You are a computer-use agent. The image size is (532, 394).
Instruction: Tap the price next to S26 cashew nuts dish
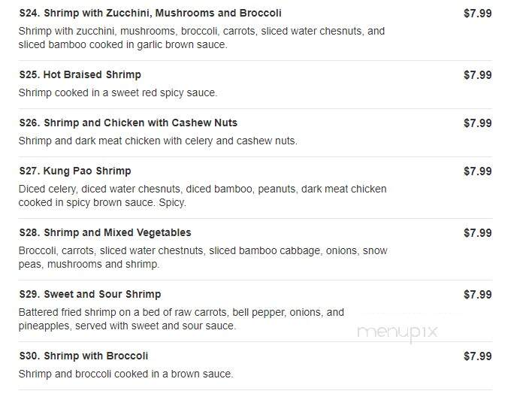click(478, 123)
